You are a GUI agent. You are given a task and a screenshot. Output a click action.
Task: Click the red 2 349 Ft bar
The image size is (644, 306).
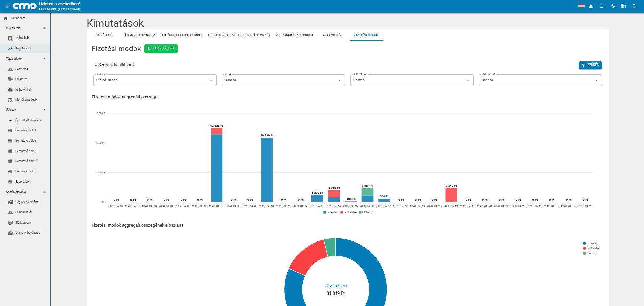pyautogui.click(x=451, y=195)
